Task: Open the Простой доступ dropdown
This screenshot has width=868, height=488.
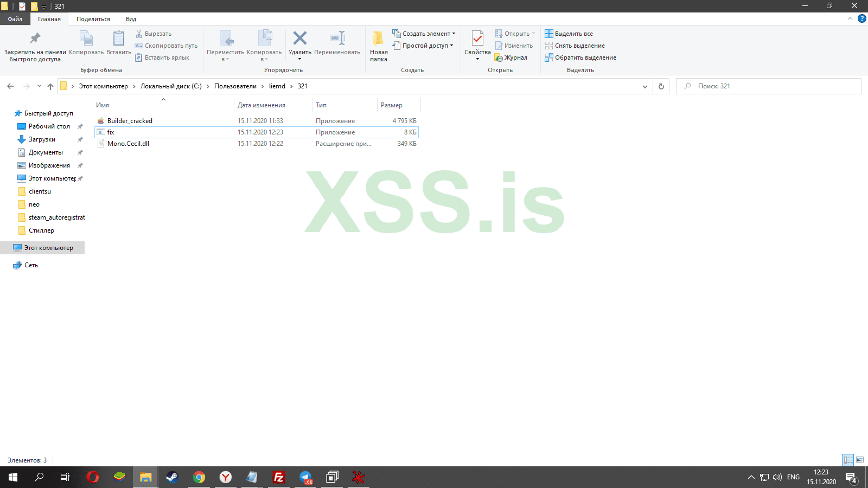Action: click(x=423, y=46)
